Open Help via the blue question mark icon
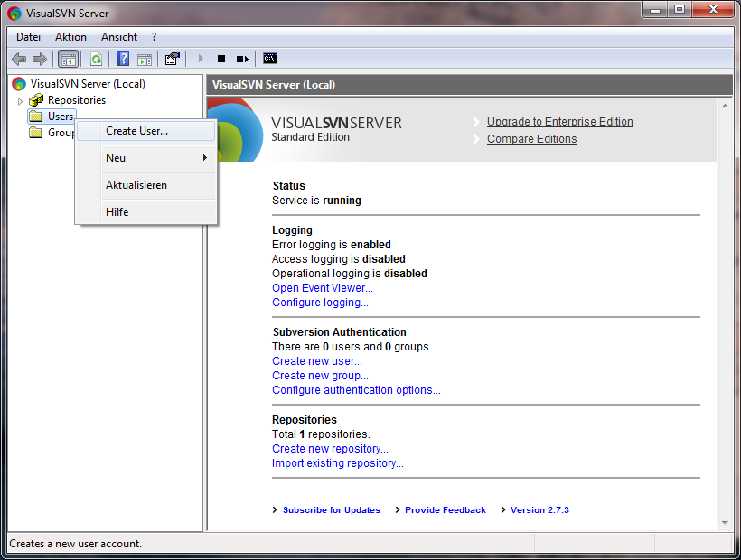The width and height of the screenshot is (741, 560). coord(123,59)
